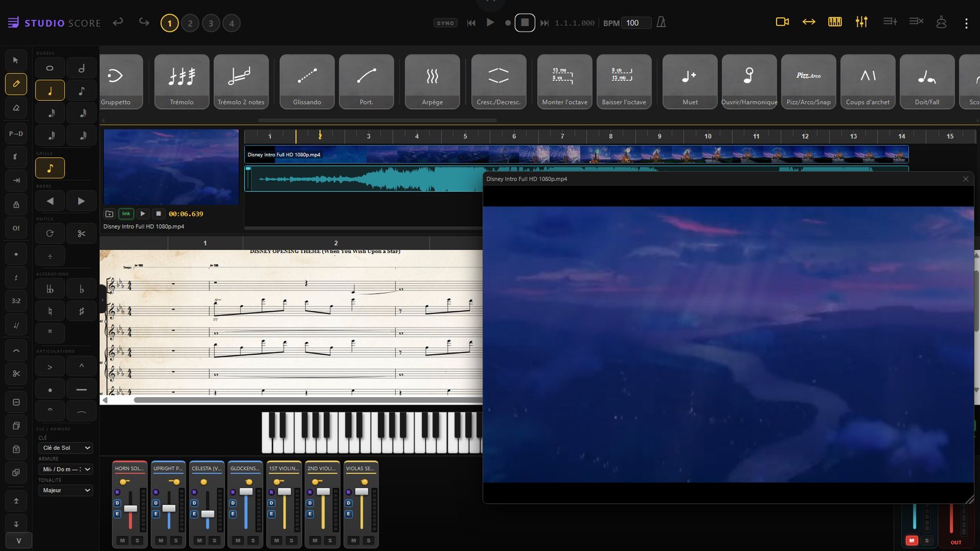This screenshot has height=551, width=980.
Task: Click the Doit/Fall button
Action: (x=927, y=82)
